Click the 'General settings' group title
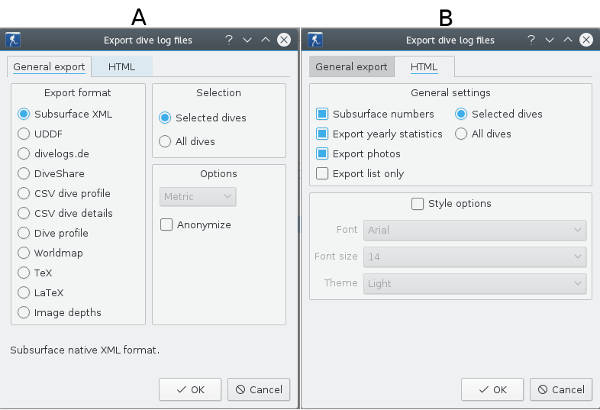The height and width of the screenshot is (410, 600). point(450,93)
